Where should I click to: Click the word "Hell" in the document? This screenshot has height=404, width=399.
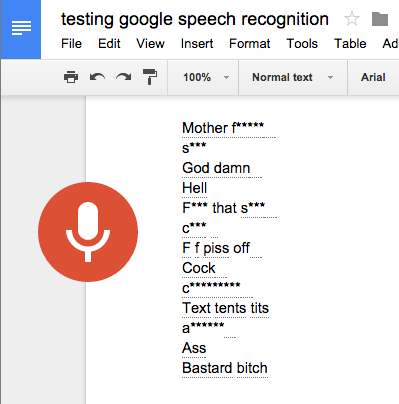[195, 188]
